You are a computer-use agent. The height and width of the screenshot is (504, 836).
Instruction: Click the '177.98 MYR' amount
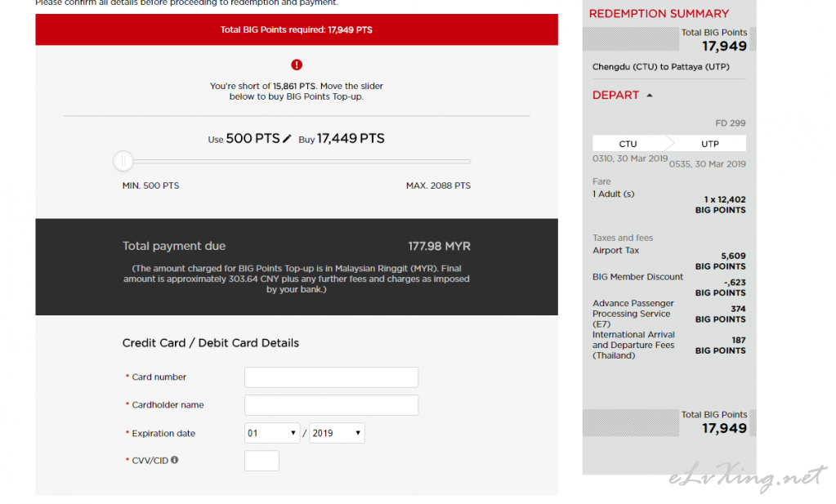440,246
